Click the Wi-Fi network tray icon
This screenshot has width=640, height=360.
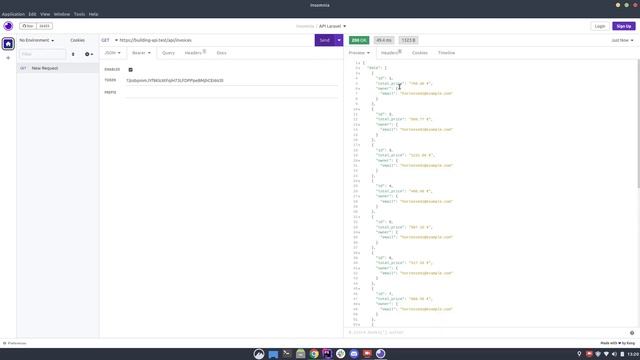(606, 354)
